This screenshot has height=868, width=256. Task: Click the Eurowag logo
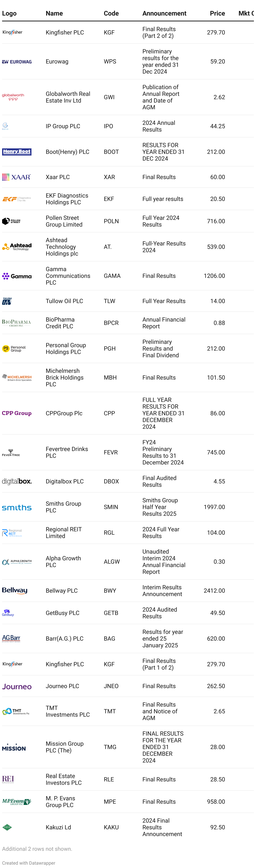(x=17, y=62)
